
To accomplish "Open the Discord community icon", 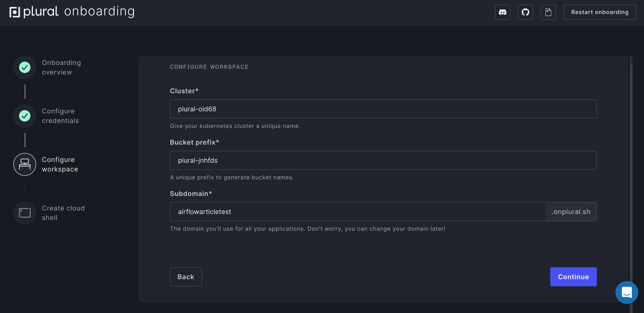I will click(x=502, y=12).
